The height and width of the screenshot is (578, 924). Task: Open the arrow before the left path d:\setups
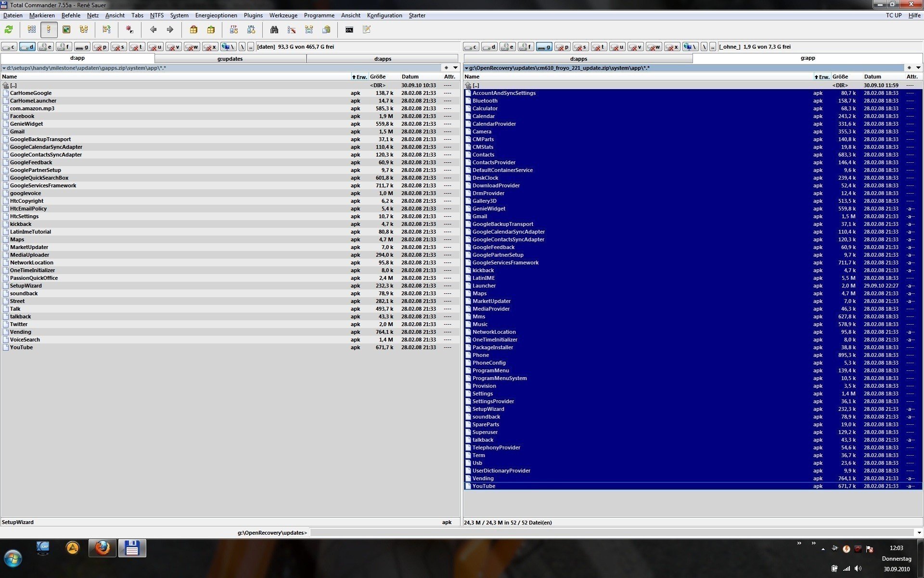4,68
